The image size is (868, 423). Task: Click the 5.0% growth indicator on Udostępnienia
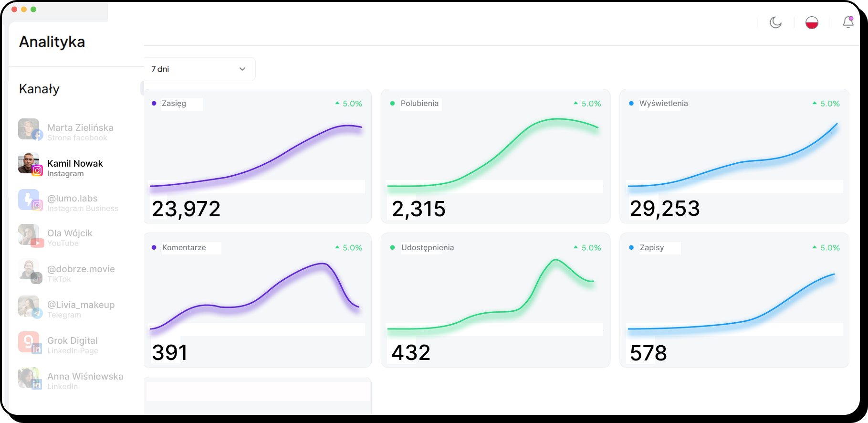tap(587, 248)
